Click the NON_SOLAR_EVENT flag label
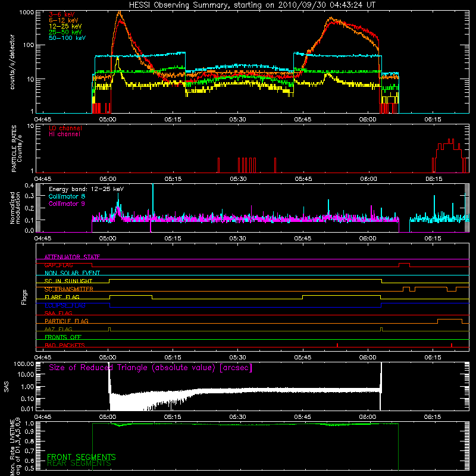The image size is (476, 476). (72, 273)
